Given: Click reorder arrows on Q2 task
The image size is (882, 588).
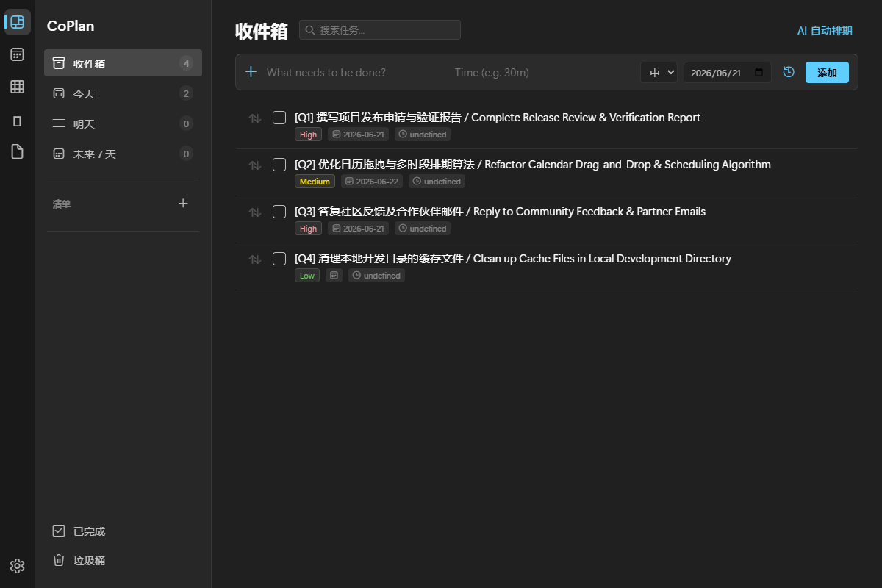Looking at the screenshot, I should (255, 165).
